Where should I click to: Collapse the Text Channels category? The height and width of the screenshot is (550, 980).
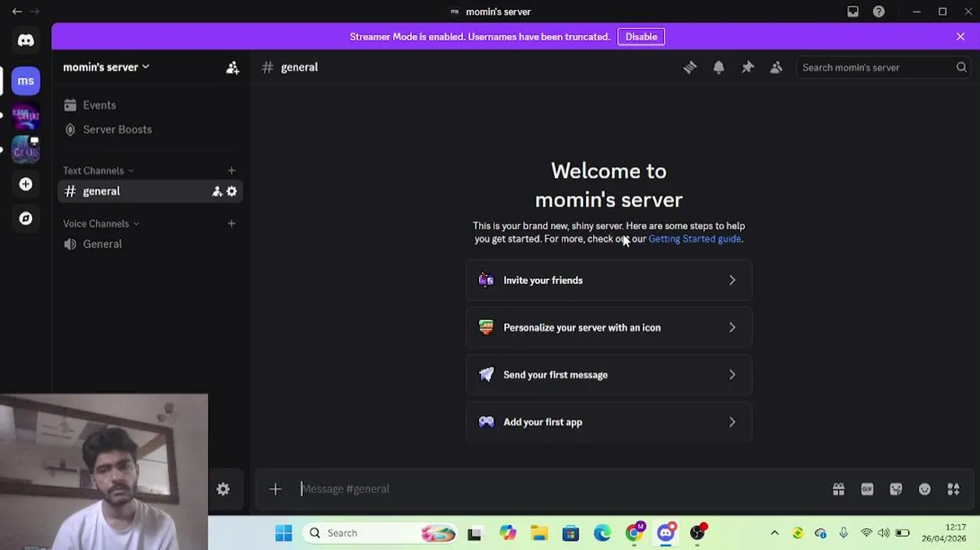coord(98,170)
